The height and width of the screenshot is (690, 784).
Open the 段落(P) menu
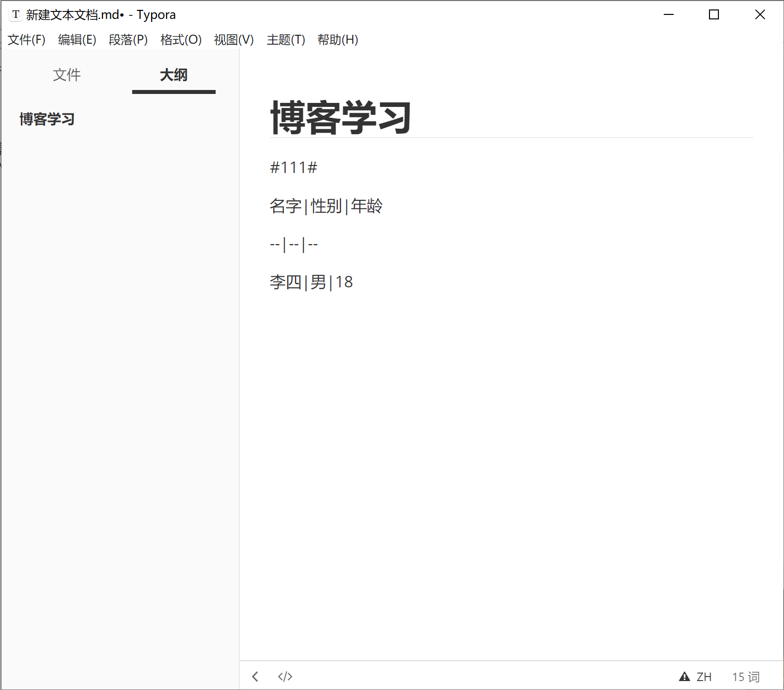[128, 40]
